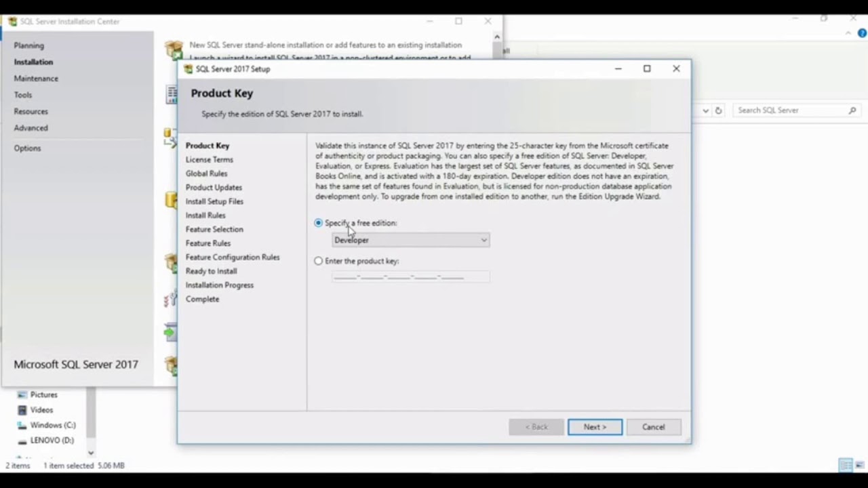Click the 'Installation Progress' wizard step
The height and width of the screenshot is (488, 868).
(x=220, y=285)
